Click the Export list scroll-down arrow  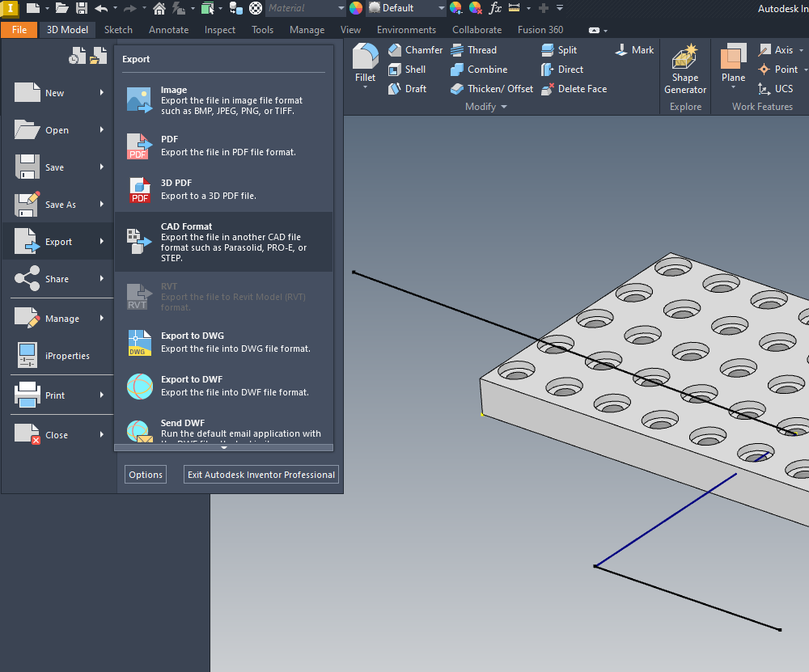(x=224, y=448)
